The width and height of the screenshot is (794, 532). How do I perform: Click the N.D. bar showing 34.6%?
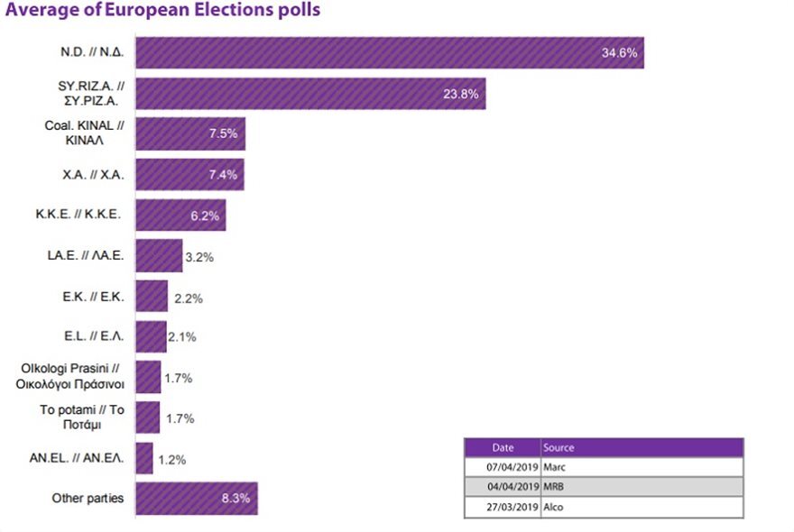(x=389, y=52)
